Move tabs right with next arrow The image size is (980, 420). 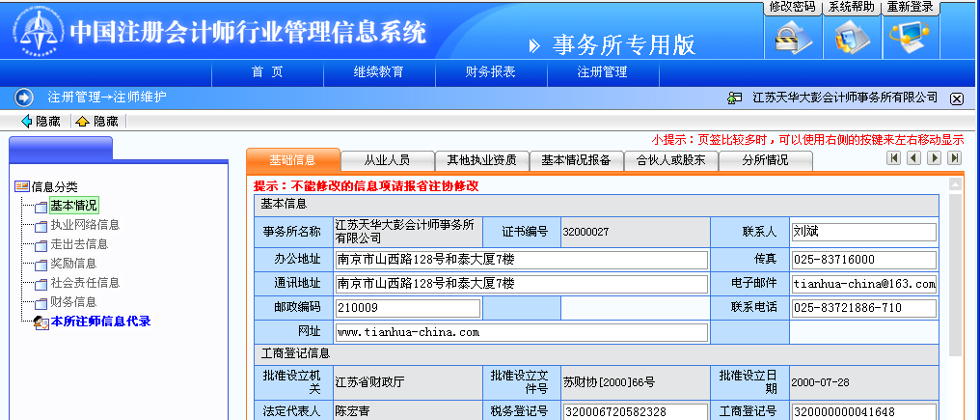934,157
